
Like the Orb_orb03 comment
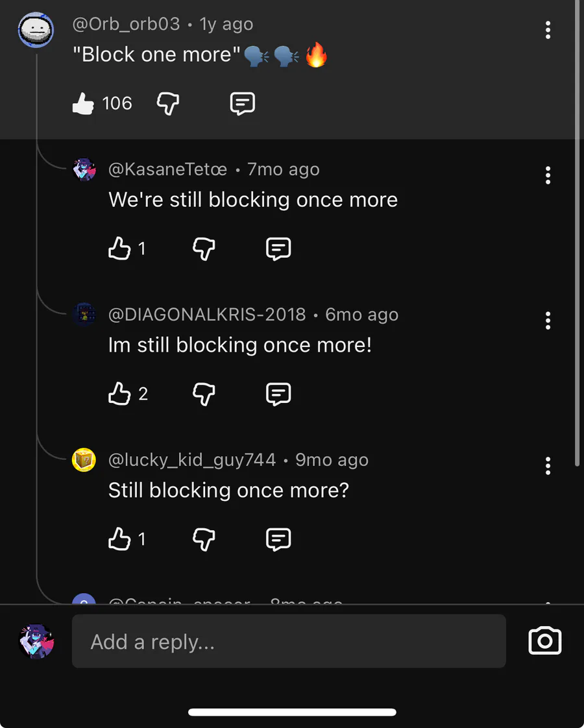tap(83, 104)
